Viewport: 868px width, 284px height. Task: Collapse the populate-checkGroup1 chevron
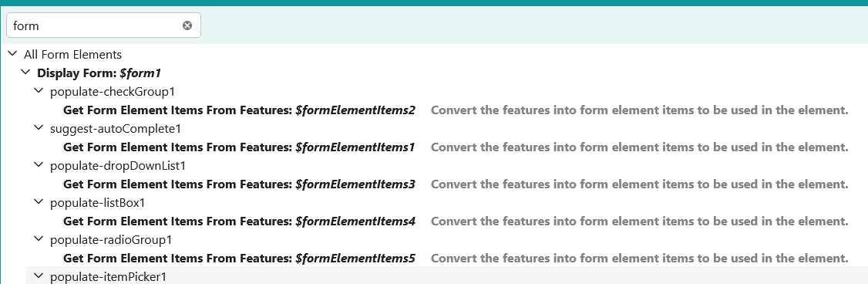(39, 91)
